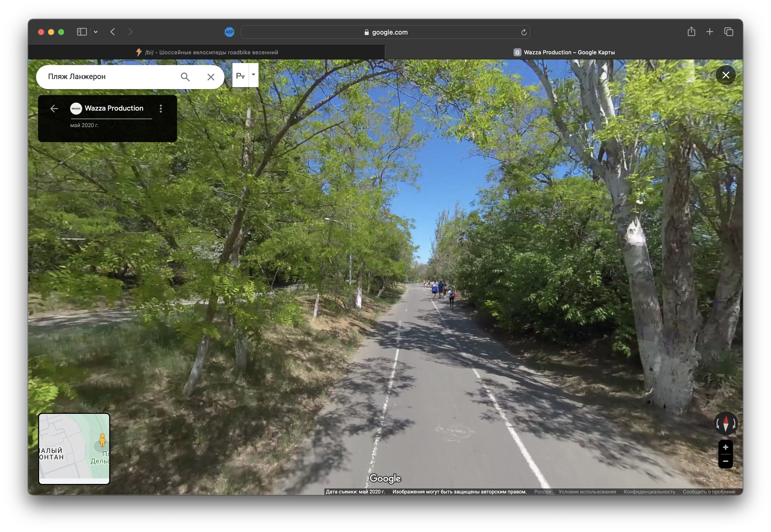Expand the sidebar tab group dropdown
771x532 pixels.
pyautogui.click(x=96, y=32)
